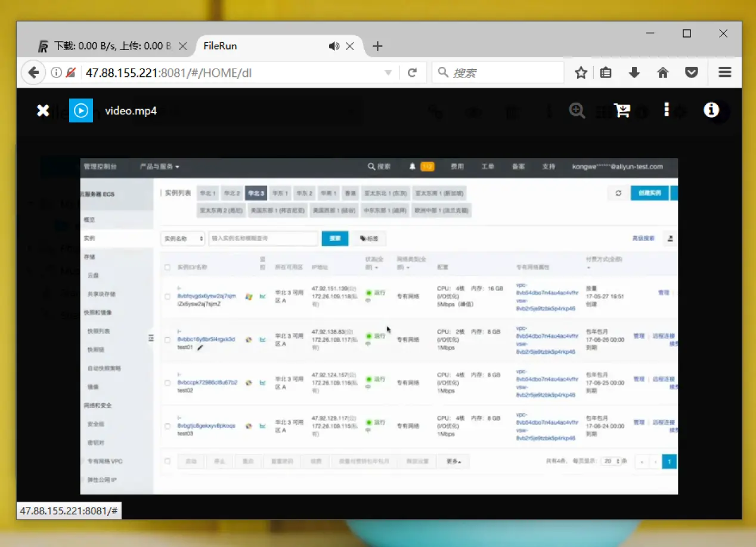Save page to Pocket

691,73
